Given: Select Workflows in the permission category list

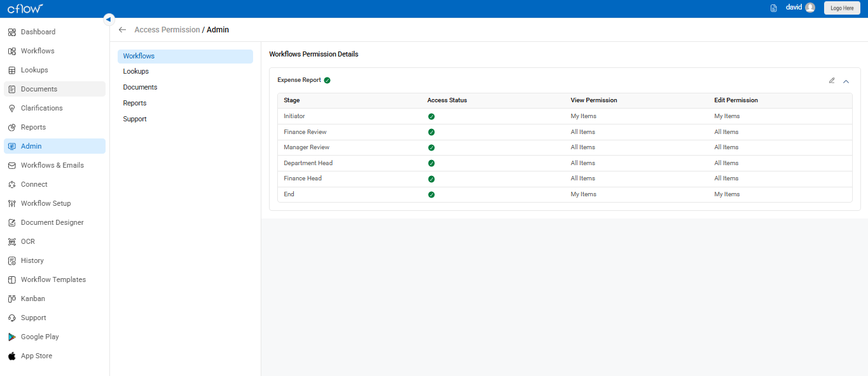Looking at the screenshot, I should click(185, 57).
